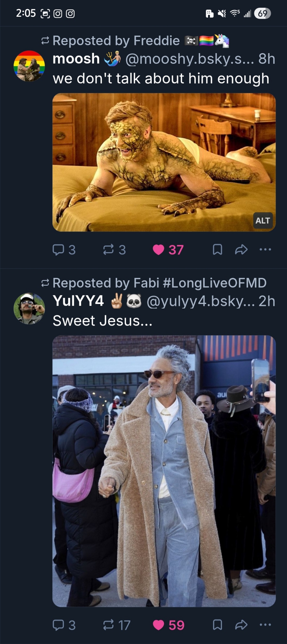Open more options for moosh's post
The width and height of the screenshot is (287, 644).
click(265, 250)
